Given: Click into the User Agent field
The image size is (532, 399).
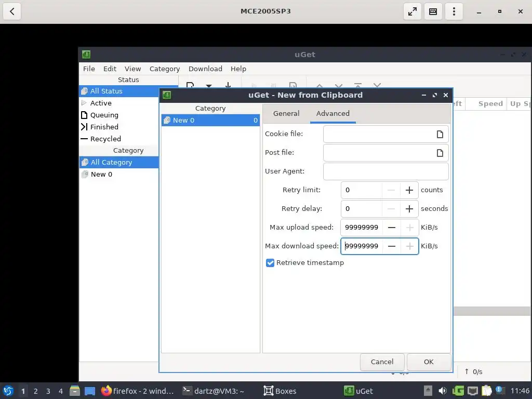Looking at the screenshot, I should coord(386,171).
